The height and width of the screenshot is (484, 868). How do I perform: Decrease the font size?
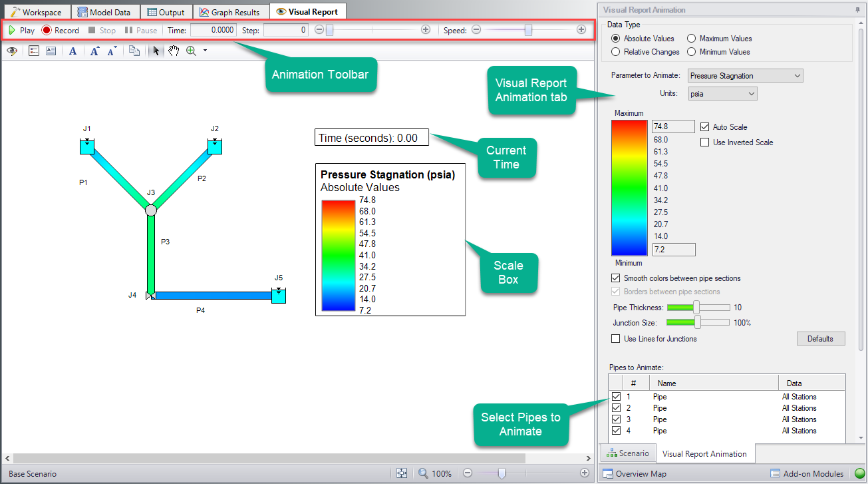pyautogui.click(x=112, y=51)
